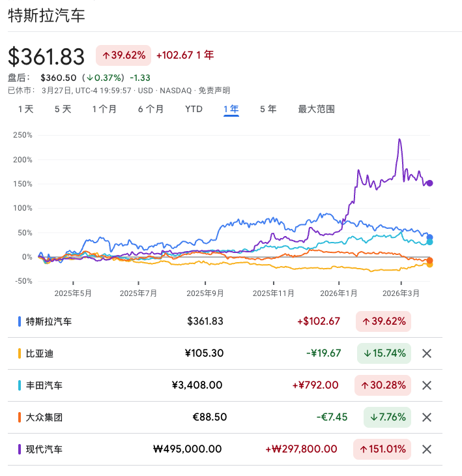Click the +₩297,800.00 change value

point(301,449)
